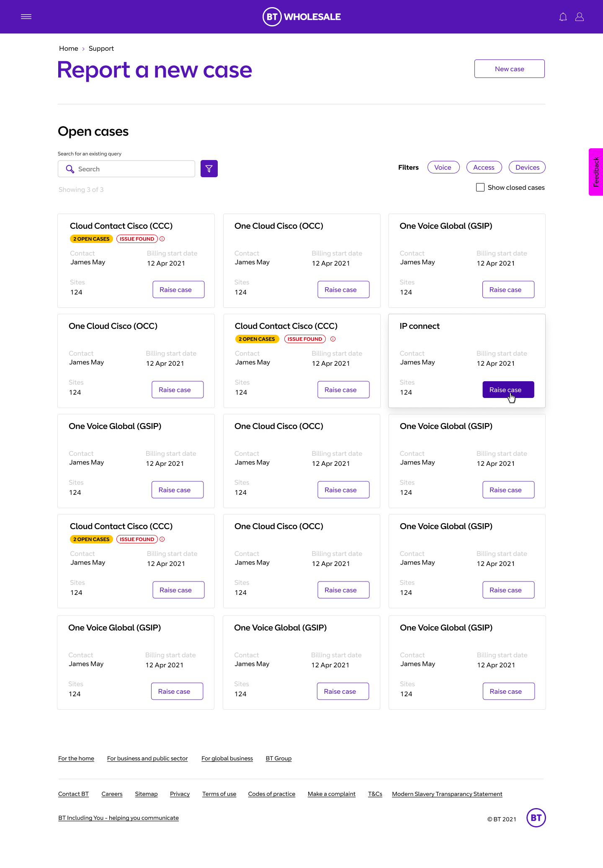
Task: Open For global business link
Action: pyautogui.click(x=227, y=758)
